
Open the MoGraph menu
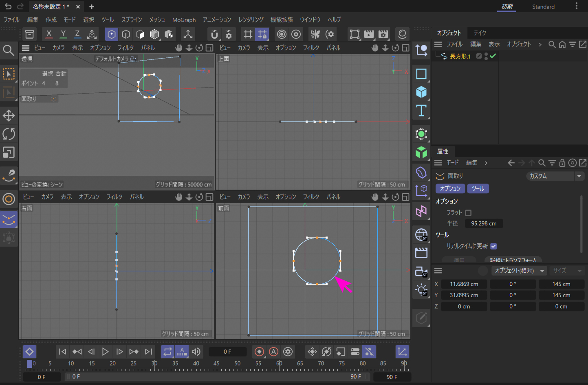[184, 20]
